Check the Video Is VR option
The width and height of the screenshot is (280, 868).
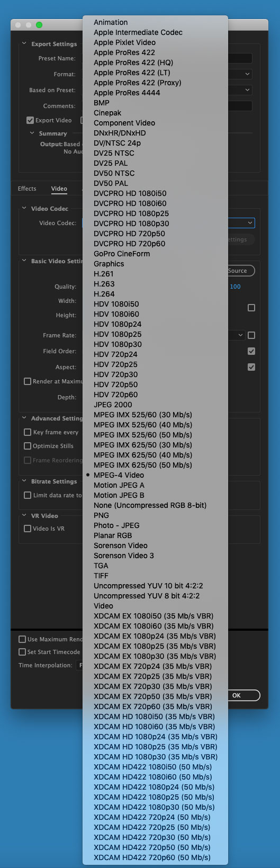click(x=28, y=529)
